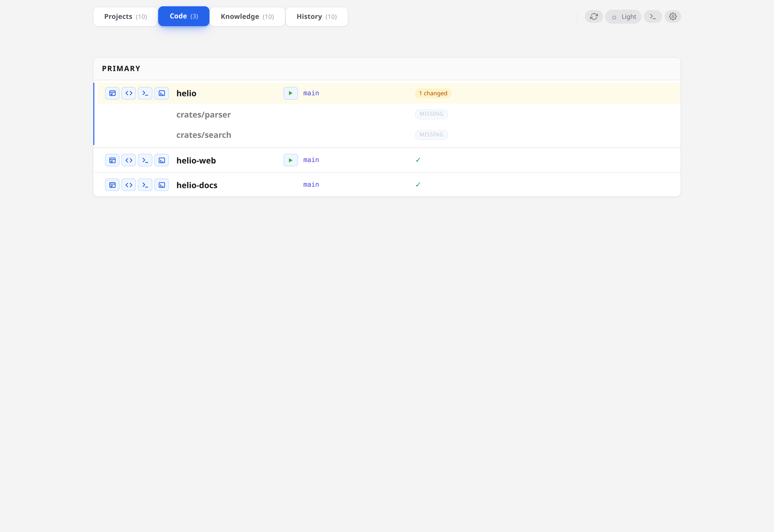Click the 1 changed badge on helio

coord(433,93)
